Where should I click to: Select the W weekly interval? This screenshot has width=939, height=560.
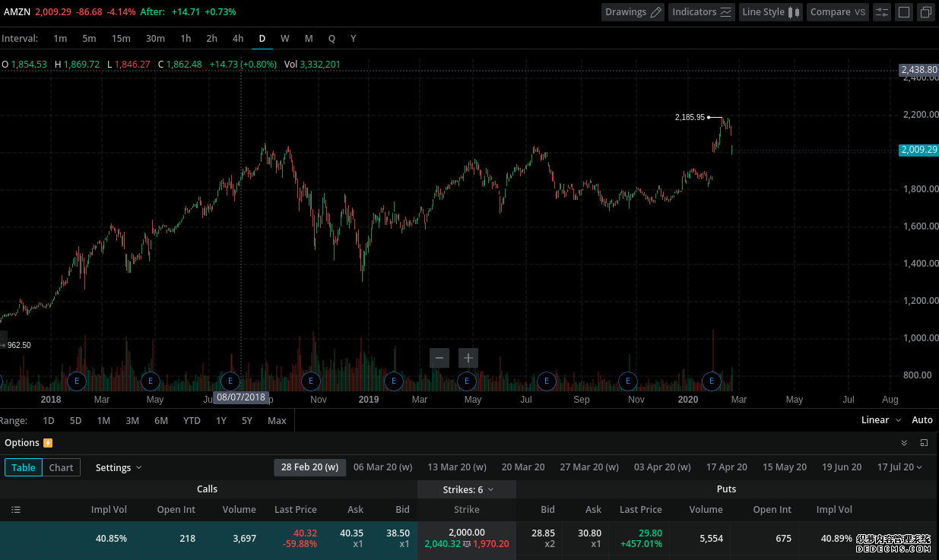click(284, 38)
